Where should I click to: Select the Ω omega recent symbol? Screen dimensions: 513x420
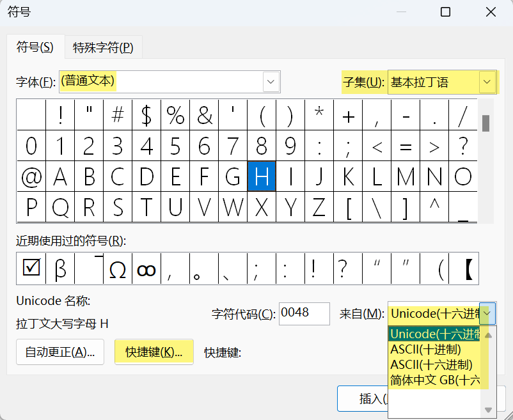tap(118, 268)
